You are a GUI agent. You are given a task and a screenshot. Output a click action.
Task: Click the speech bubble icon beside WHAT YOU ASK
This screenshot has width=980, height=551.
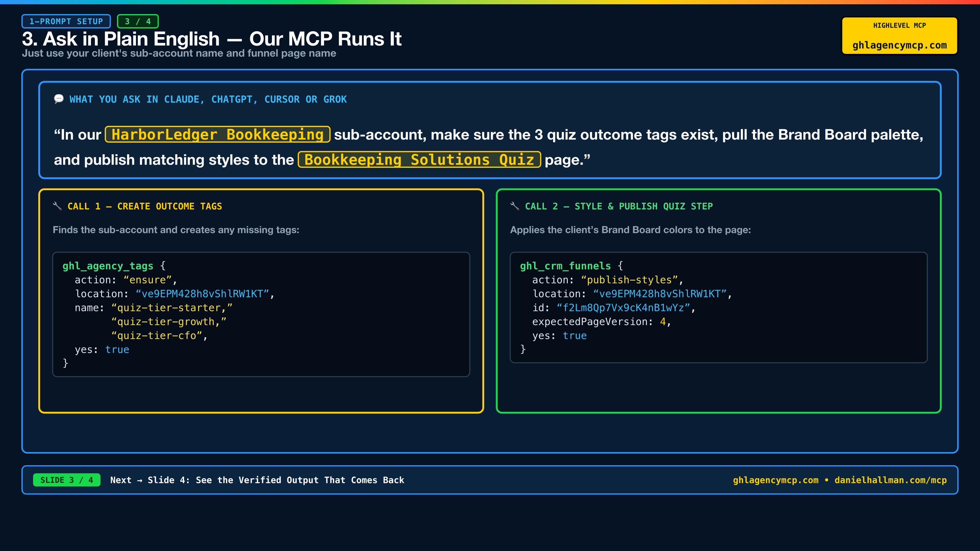tap(58, 99)
